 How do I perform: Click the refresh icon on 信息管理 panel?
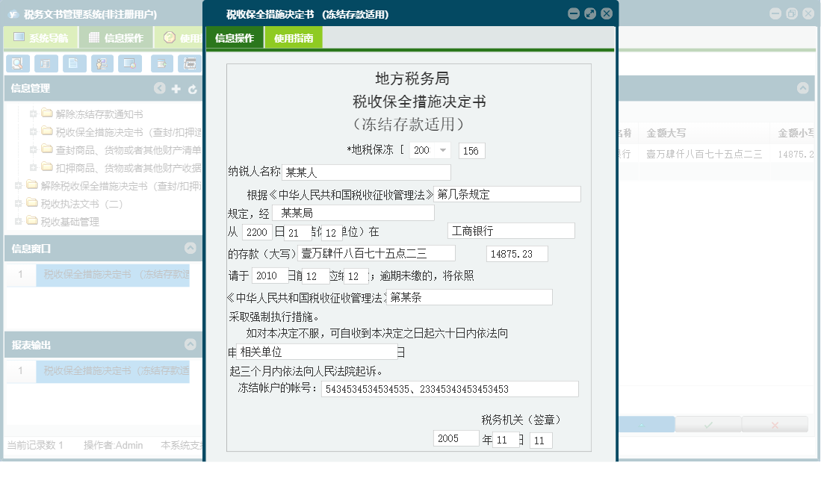(x=193, y=88)
